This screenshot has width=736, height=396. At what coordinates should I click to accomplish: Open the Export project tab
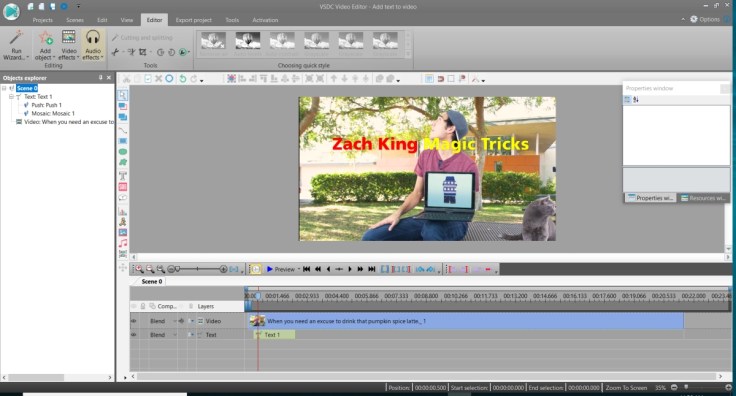[193, 20]
